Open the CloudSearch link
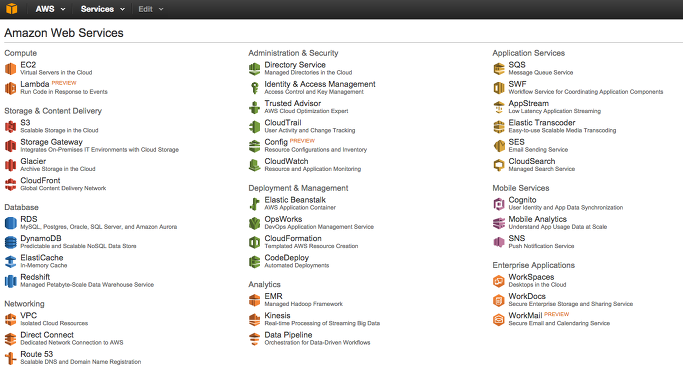 (531, 161)
